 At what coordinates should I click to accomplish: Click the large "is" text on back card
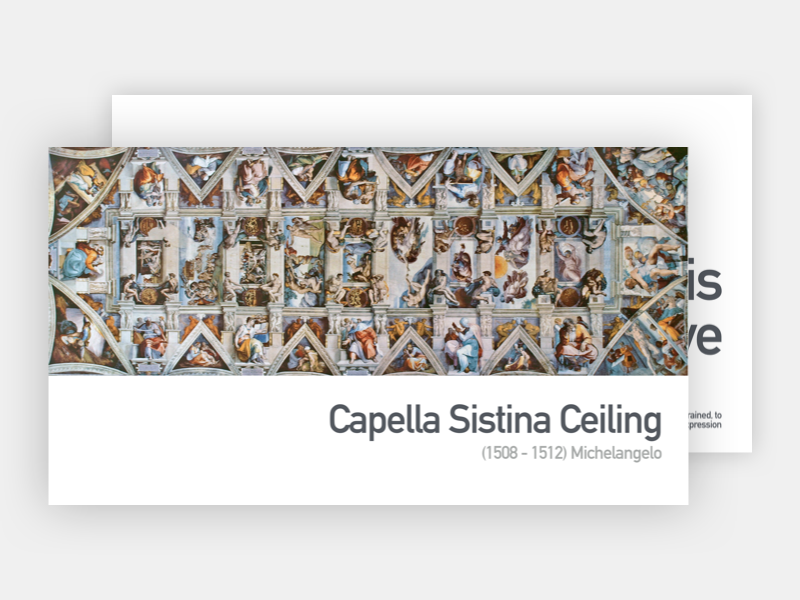point(706,285)
